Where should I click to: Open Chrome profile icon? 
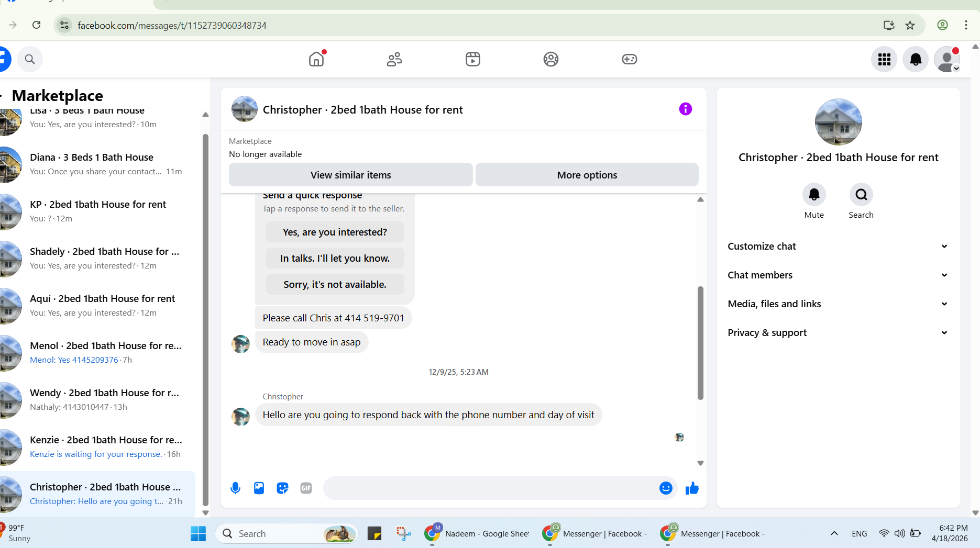tap(942, 25)
